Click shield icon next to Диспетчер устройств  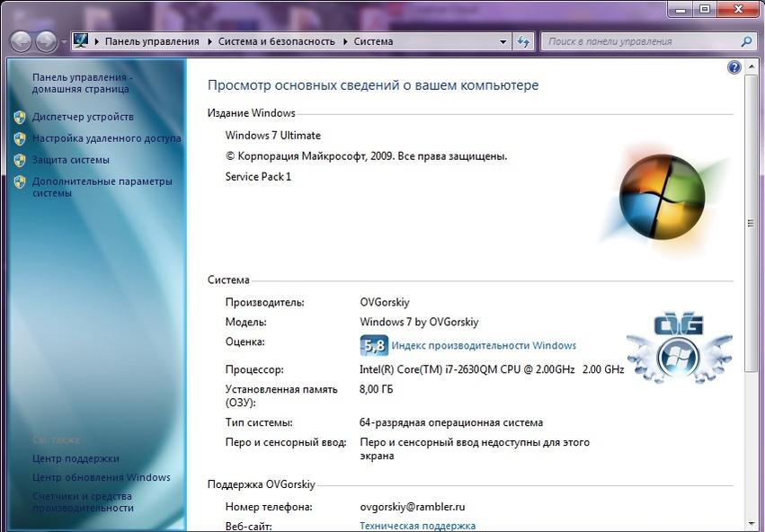(x=20, y=117)
